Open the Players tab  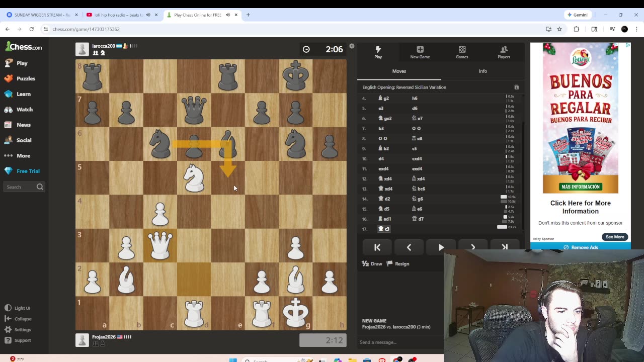[504, 52]
